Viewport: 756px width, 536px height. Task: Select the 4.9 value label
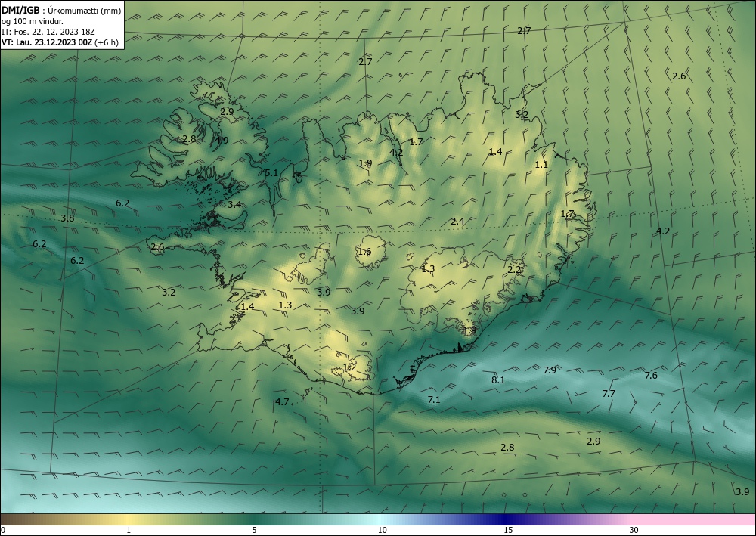pyautogui.click(x=222, y=141)
